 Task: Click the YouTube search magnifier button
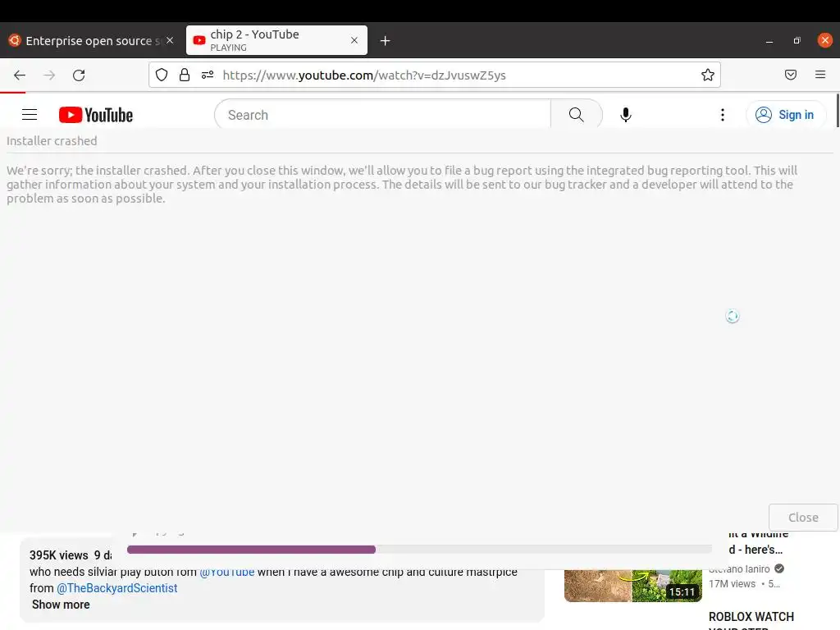coord(577,114)
